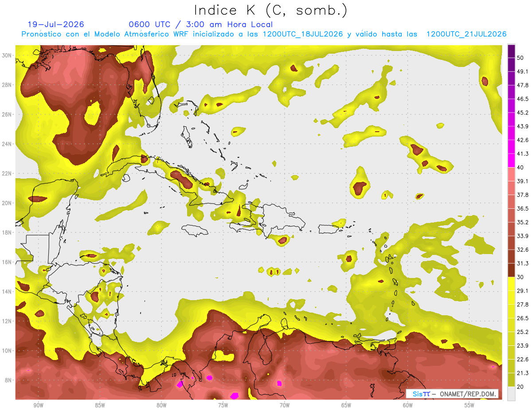Click the '28N' latitude label
The height and width of the screenshot is (411, 532).
coord(7,85)
